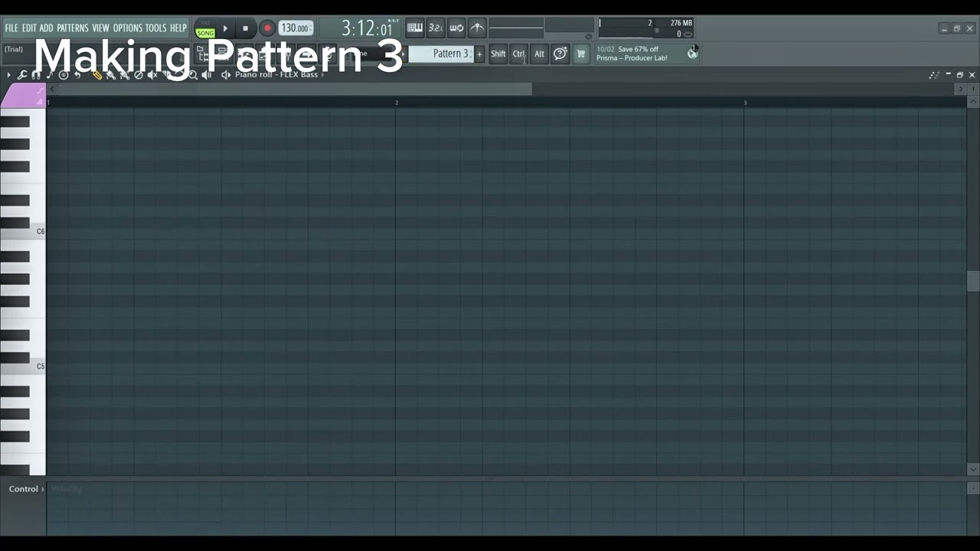Open the PATTERNS menu
Viewport: 980px width, 551px height.
pos(73,28)
